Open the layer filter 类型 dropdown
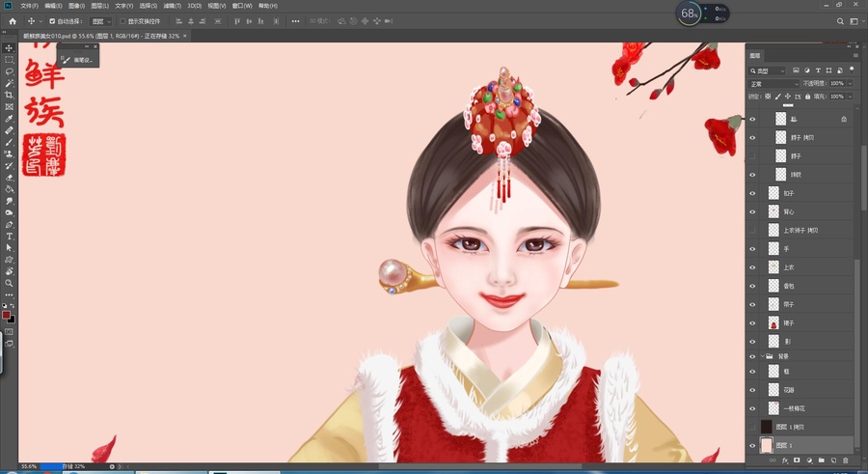868x474 pixels. (x=768, y=71)
